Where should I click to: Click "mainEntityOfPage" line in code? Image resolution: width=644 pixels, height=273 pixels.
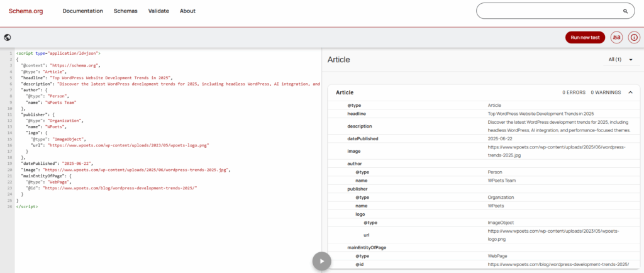point(46,175)
